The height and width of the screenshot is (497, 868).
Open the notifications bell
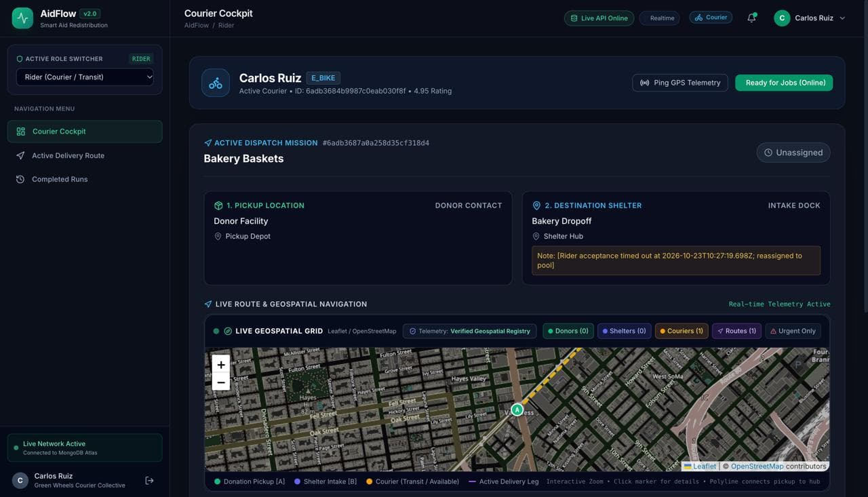tap(751, 18)
